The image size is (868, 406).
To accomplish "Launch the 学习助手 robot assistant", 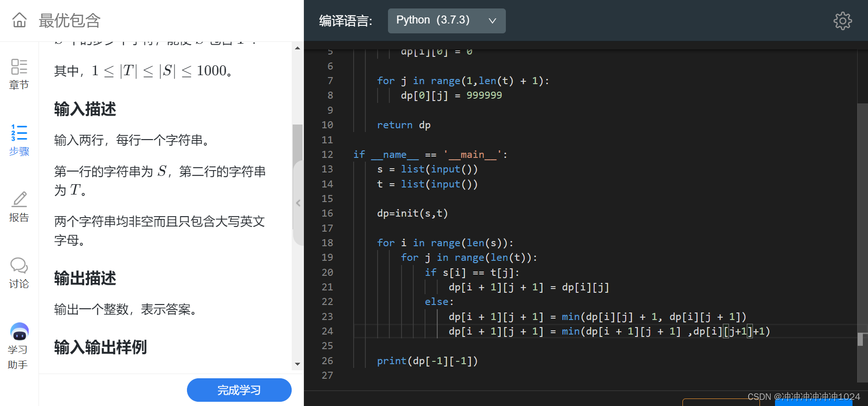I will point(19,346).
